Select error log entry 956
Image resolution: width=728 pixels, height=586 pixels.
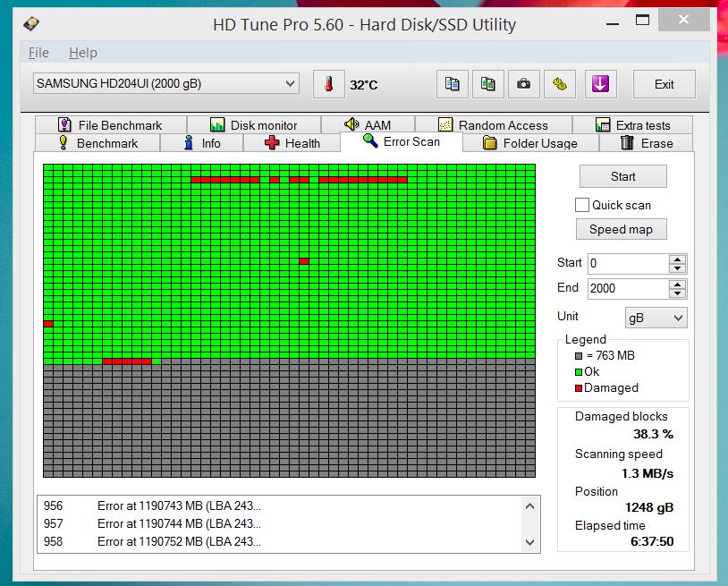point(280,505)
